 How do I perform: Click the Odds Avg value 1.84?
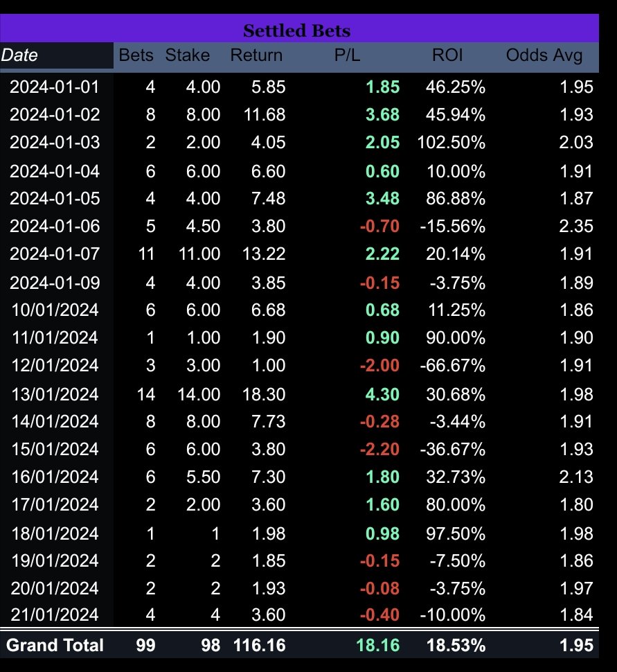pyautogui.click(x=577, y=614)
